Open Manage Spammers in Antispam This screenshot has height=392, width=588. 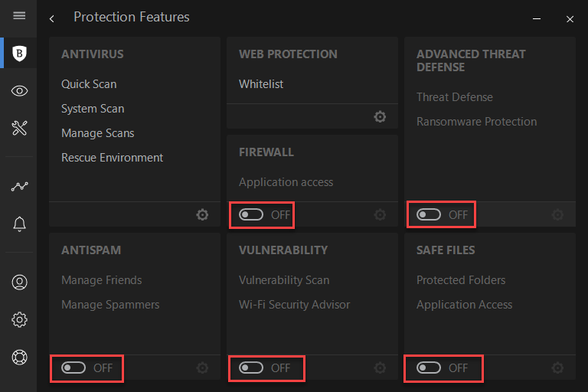click(110, 305)
